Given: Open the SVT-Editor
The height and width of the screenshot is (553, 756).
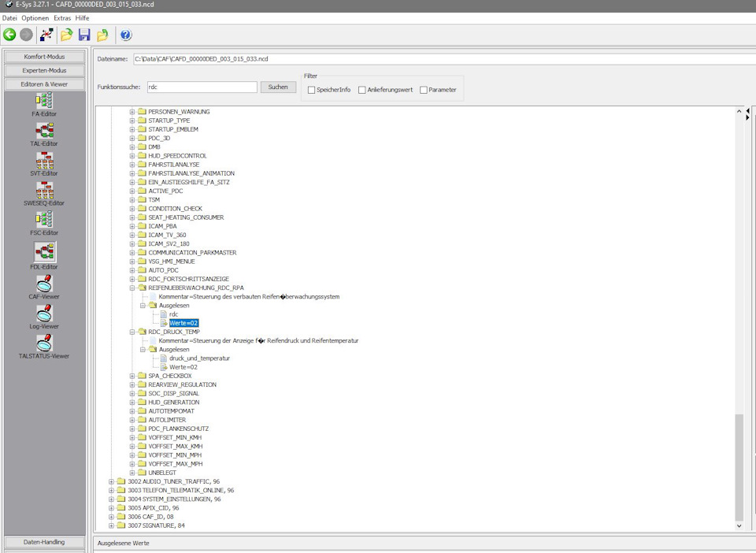Looking at the screenshot, I should (x=44, y=165).
